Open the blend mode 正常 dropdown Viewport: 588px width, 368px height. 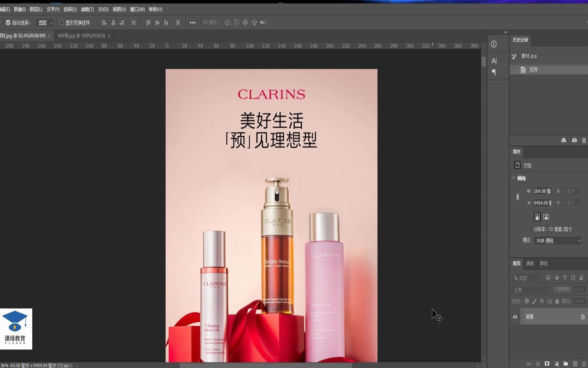(x=531, y=290)
